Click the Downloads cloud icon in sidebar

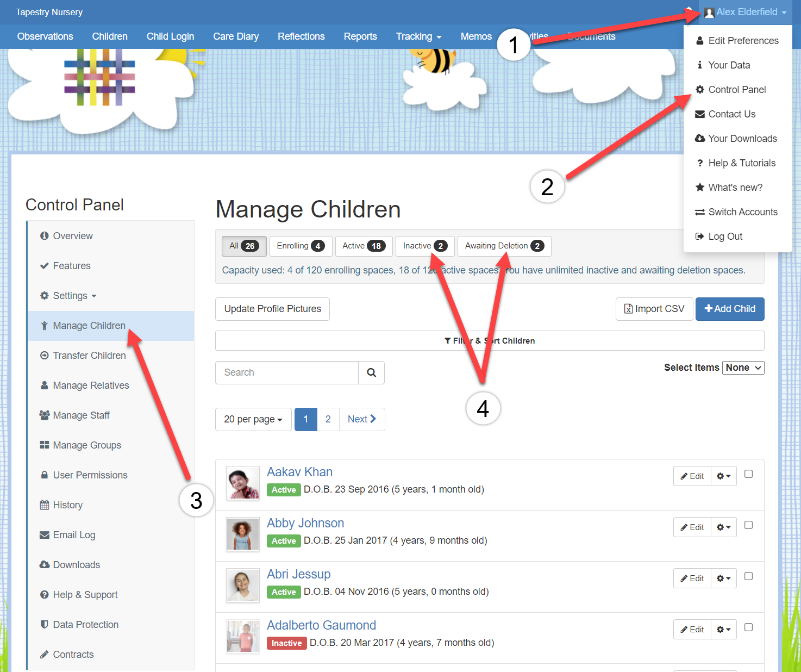[45, 565]
